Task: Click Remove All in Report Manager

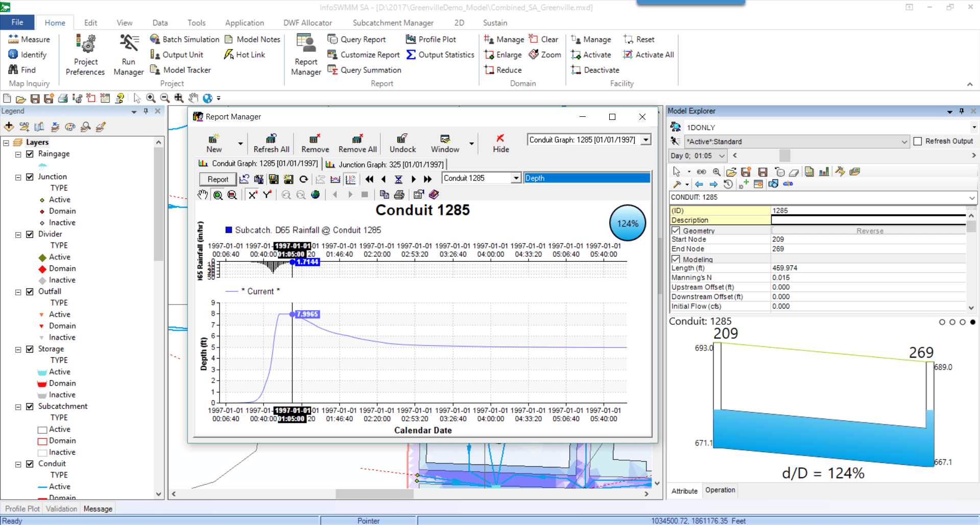Action: (x=357, y=143)
